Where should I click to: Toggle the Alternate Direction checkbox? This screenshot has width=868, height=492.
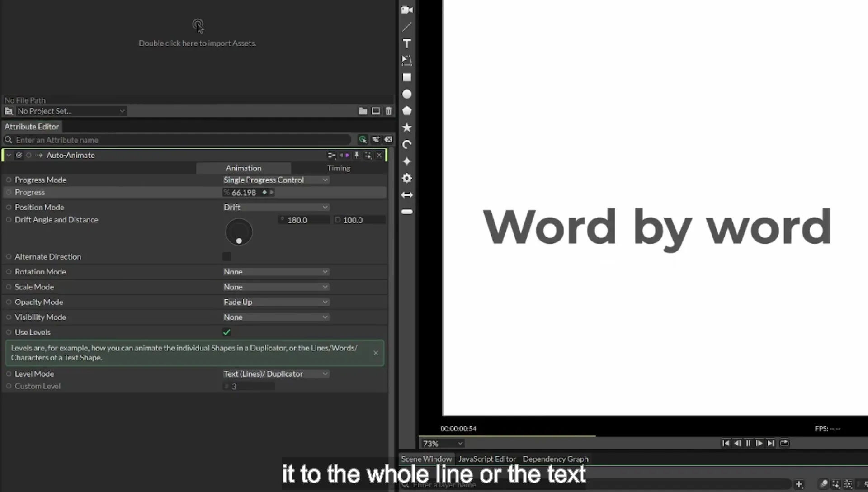226,256
